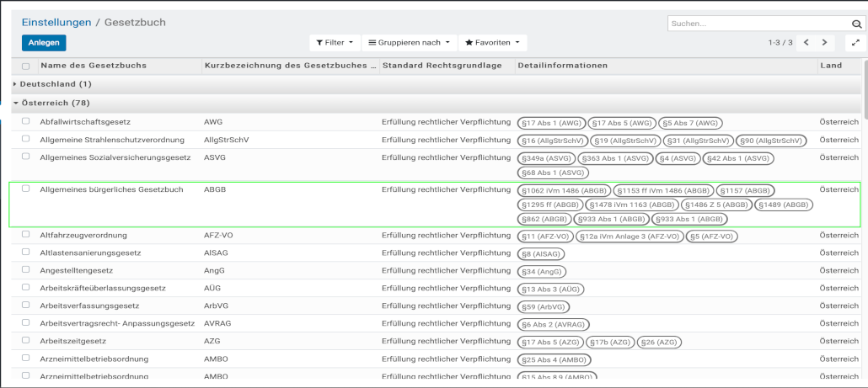Tick the select-all header checkbox
The height and width of the screenshot is (388, 868).
pos(25,66)
